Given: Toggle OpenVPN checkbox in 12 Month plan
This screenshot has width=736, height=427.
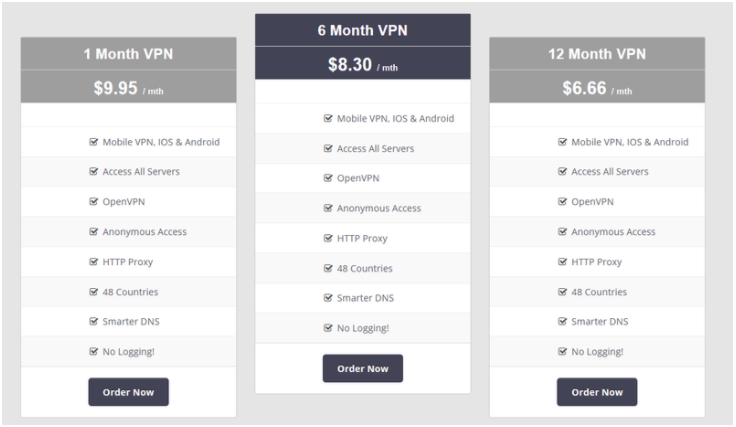Looking at the screenshot, I should pyautogui.click(x=562, y=201).
